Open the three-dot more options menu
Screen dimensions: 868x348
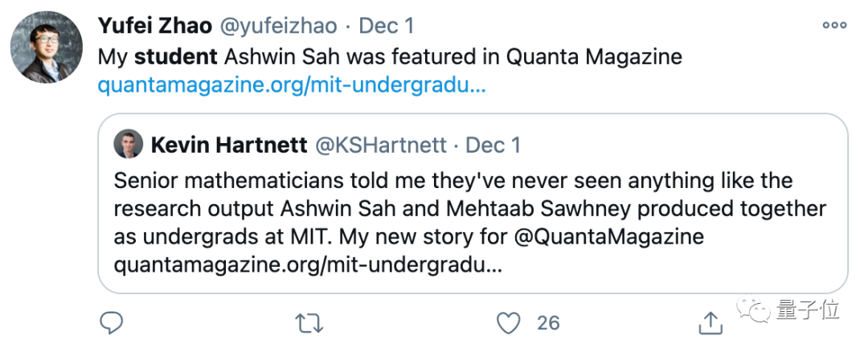(x=834, y=25)
